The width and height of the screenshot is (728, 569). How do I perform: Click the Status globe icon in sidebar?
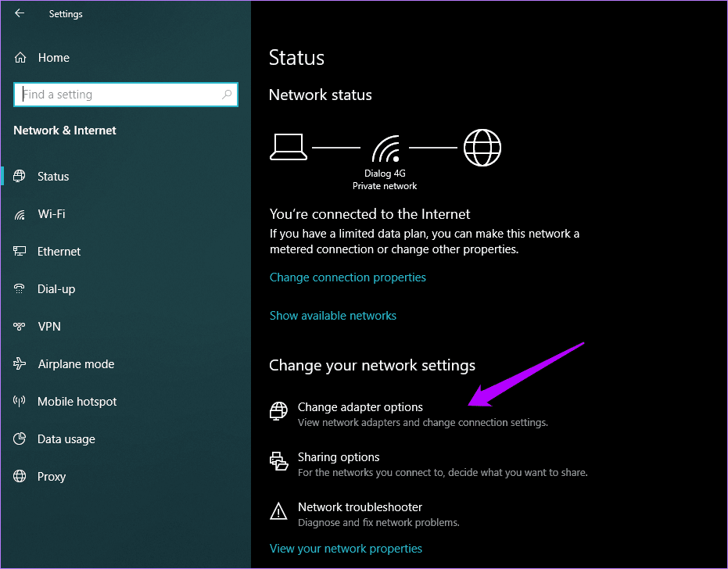click(x=20, y=177)
